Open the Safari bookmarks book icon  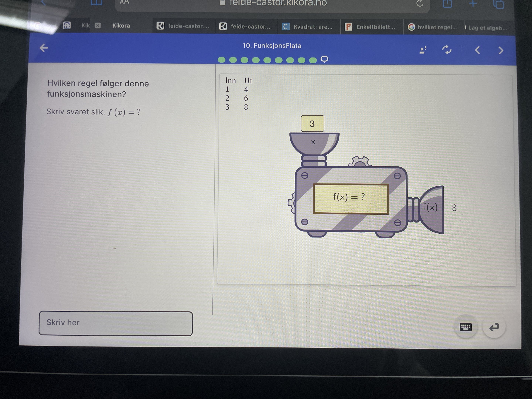click(x=96, y=2)
